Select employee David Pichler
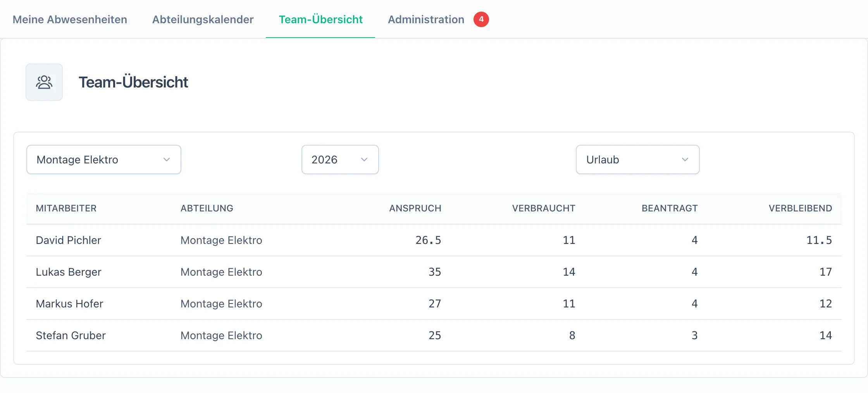 click(x=69, y=240)
